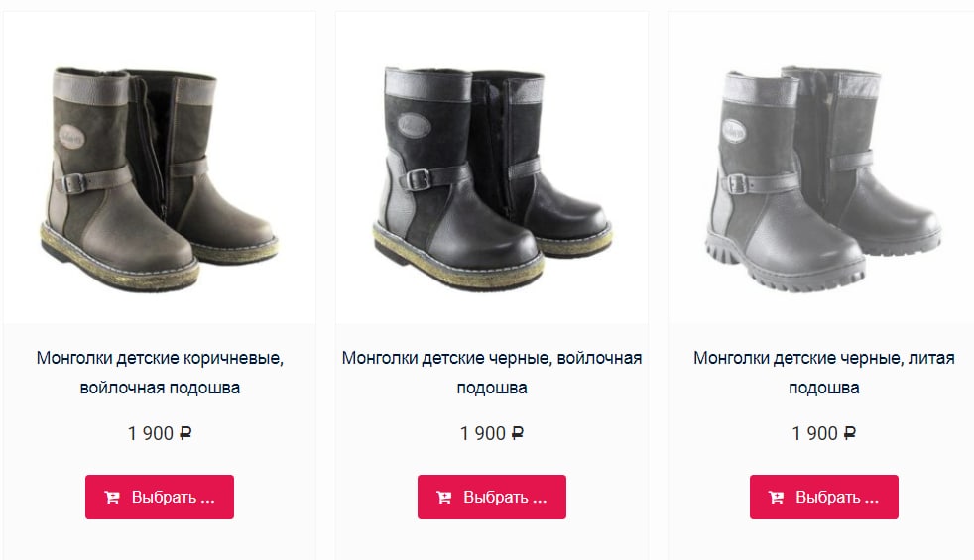Follow the Монголки детские черные, войлочная подошва link

click(492, 373)
